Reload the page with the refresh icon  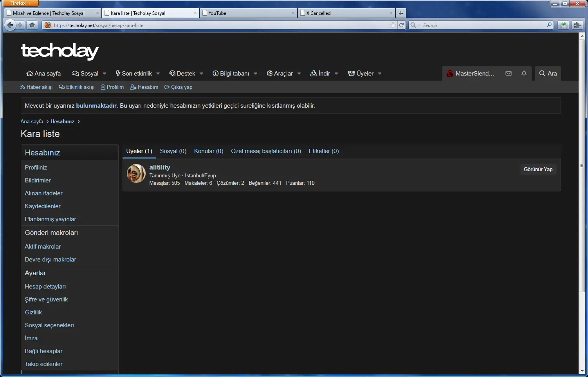pyautogui.click(x=401, y=25)
